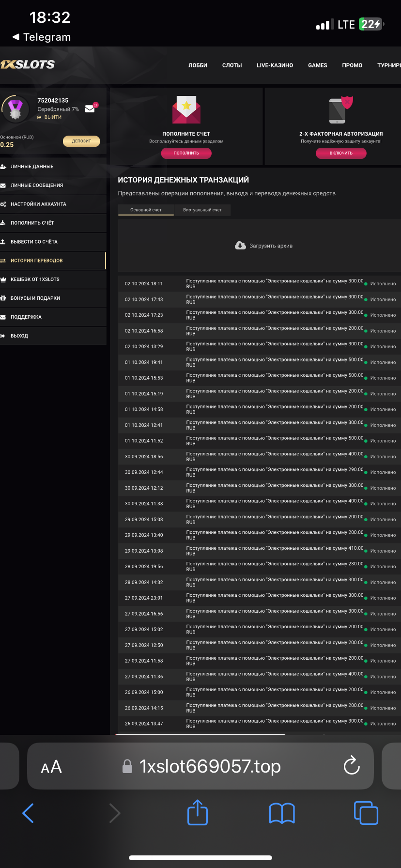Screen dimensions: 401x868
Task: Click the gold ДЕПОЗИТ button
Action: point(81,141)
